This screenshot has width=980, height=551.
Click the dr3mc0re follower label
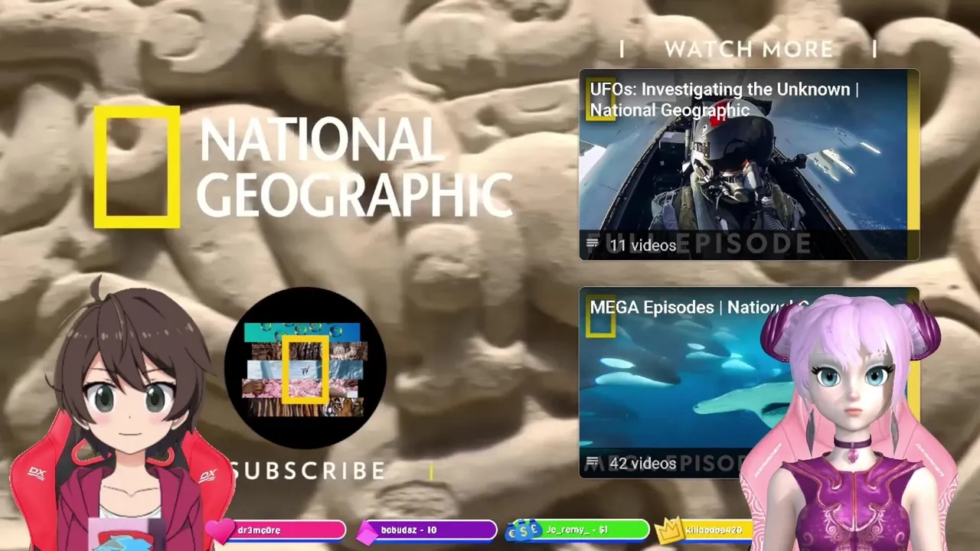(x=260, y=530)
